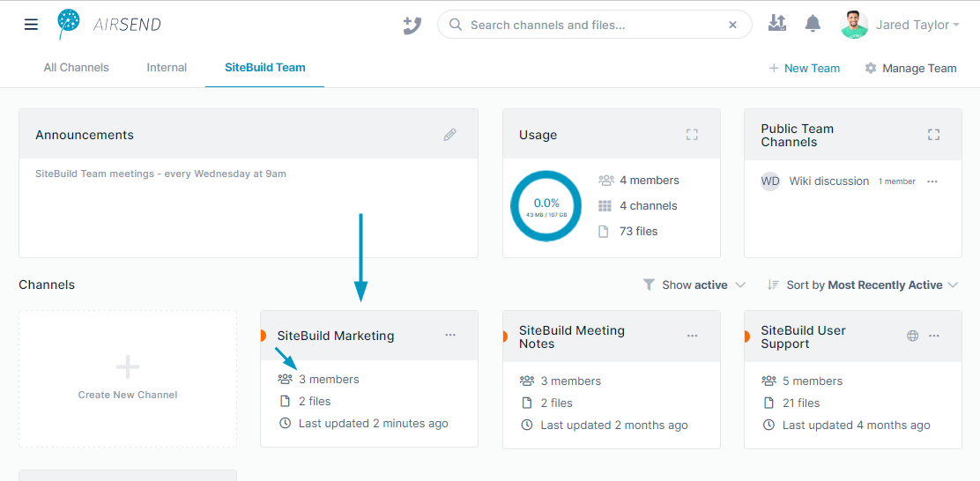
Task: Click 2 files in SiteBuild Meeting Notes card
Action: [x=556, y=403]
